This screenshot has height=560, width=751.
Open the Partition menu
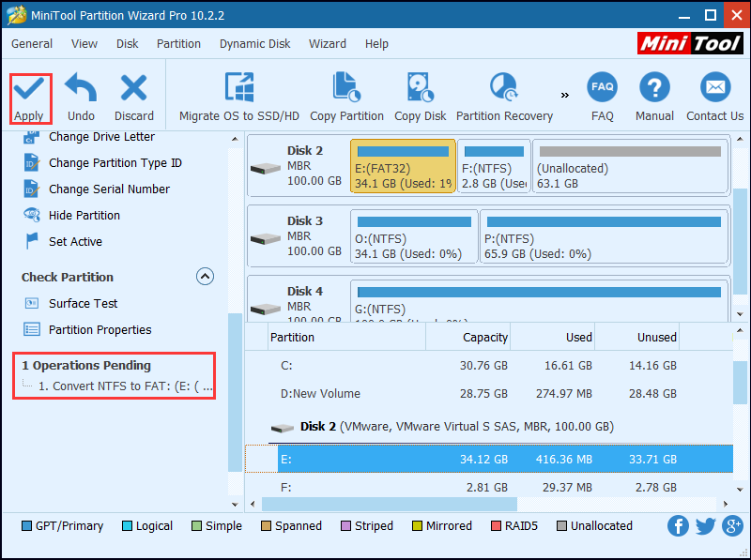pyautogui.click(x=178, y=43)
